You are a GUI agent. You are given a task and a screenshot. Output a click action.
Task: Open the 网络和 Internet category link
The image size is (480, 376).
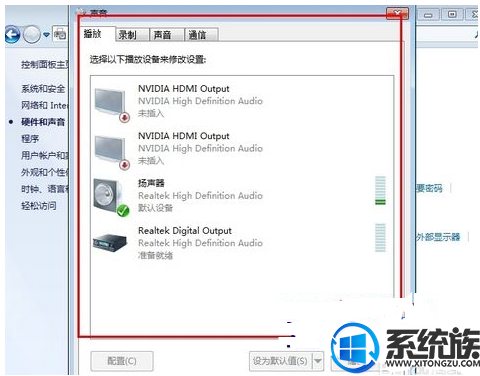coord(45,105)
